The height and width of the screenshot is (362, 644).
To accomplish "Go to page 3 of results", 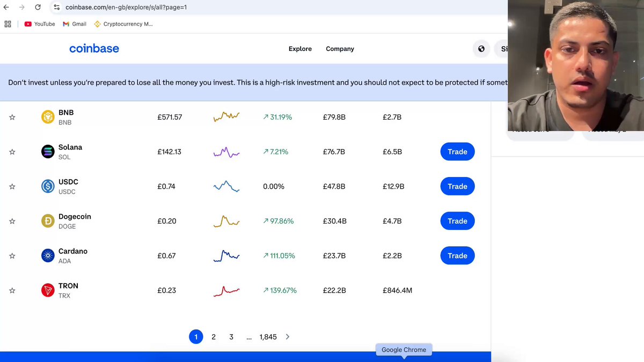I will [x=231, y=337].
